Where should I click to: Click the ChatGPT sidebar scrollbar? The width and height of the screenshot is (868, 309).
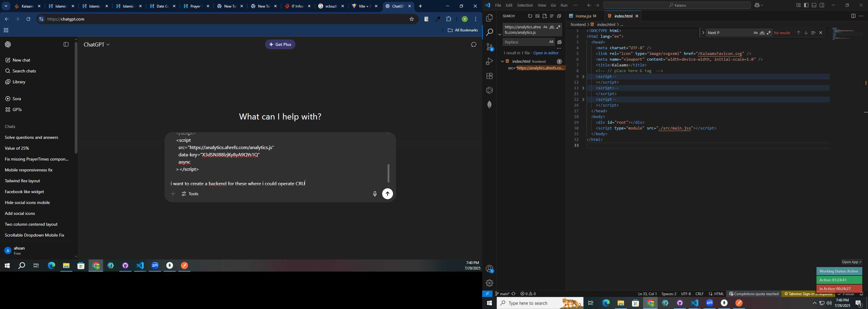[76, 98]
